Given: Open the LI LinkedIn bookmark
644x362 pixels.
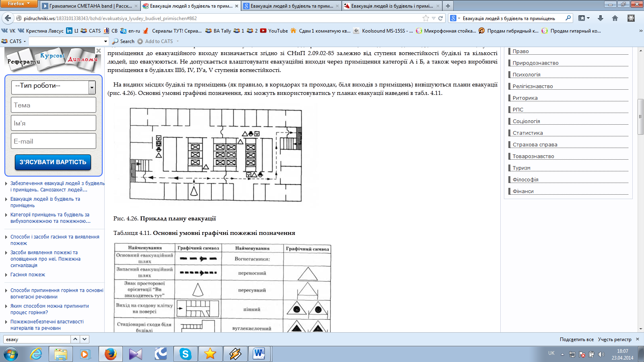Looking at the screenshot, I should click(72, 31).
